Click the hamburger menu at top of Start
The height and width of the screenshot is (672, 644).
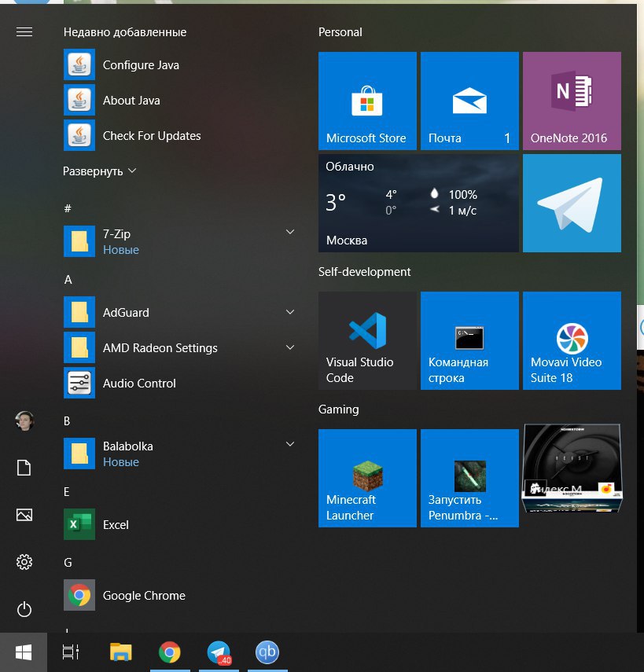(24, 32)
